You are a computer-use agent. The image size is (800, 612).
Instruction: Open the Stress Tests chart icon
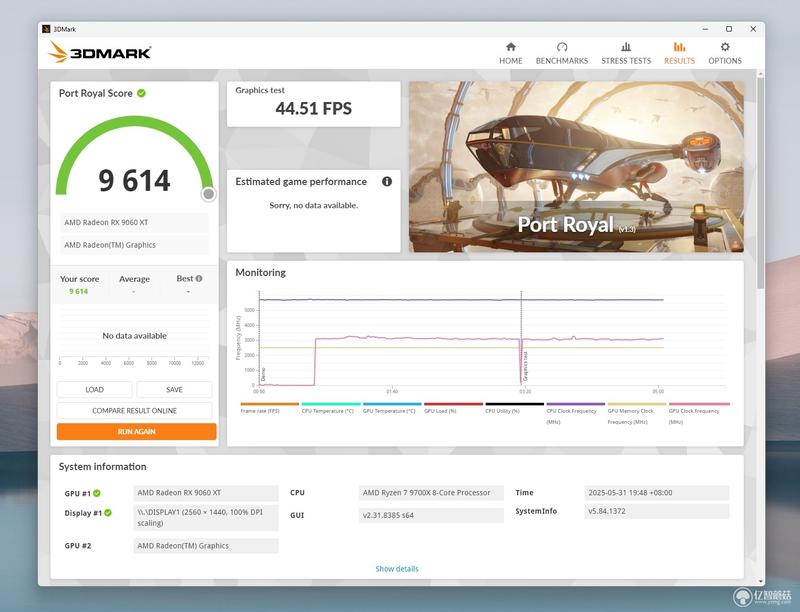[x=626, y=47]
